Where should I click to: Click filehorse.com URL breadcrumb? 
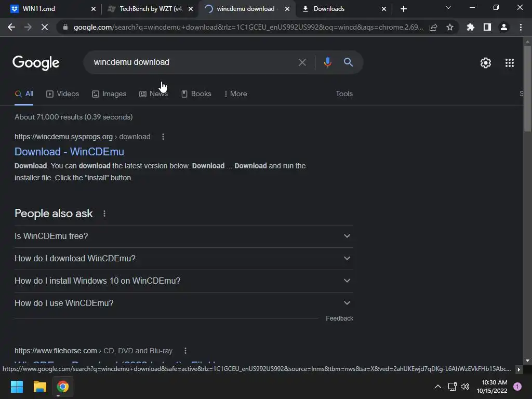pos(94,351)
